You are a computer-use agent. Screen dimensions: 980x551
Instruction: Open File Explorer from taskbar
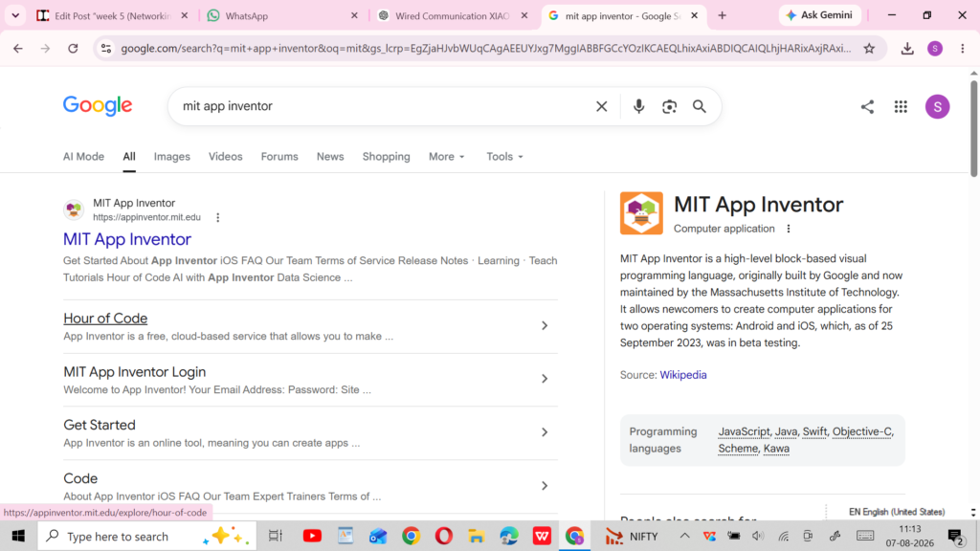(x=477, y=536)
